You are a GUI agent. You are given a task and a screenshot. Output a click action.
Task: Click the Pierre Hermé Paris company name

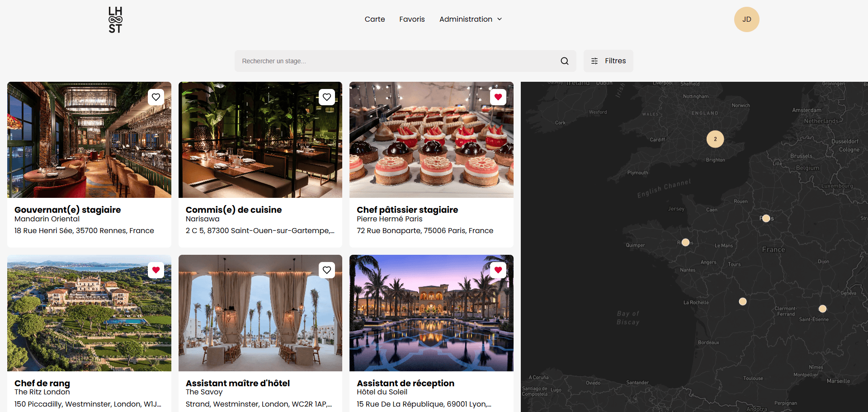point(390,219)
